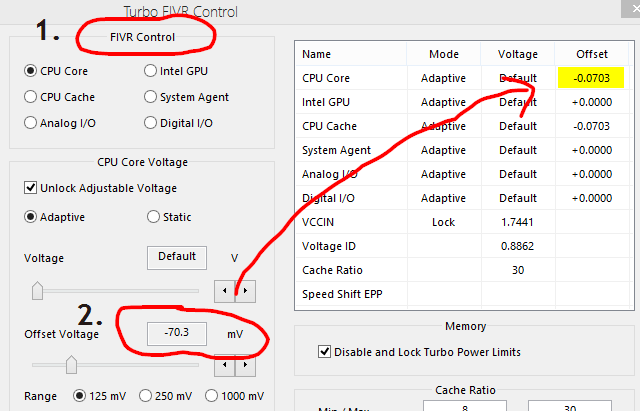640x411 pixels.
Task: Click the voltage right arrow stepper
Action: click(246, 291)
